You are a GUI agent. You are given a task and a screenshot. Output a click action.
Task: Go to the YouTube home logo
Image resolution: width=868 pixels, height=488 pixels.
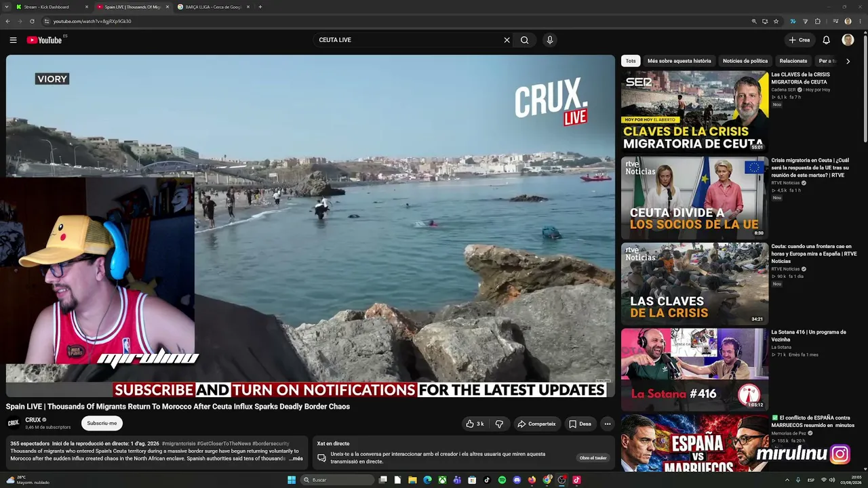coord(44,40)
